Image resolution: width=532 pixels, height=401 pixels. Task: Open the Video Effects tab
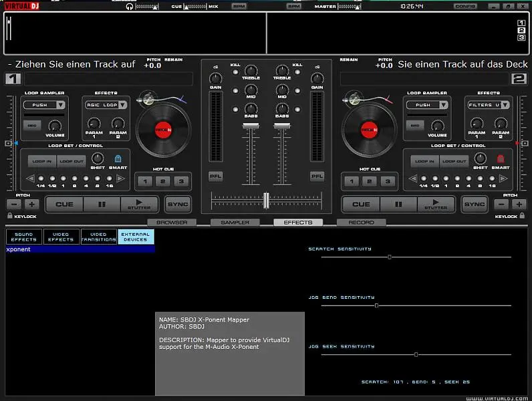(x=61, y=237)
